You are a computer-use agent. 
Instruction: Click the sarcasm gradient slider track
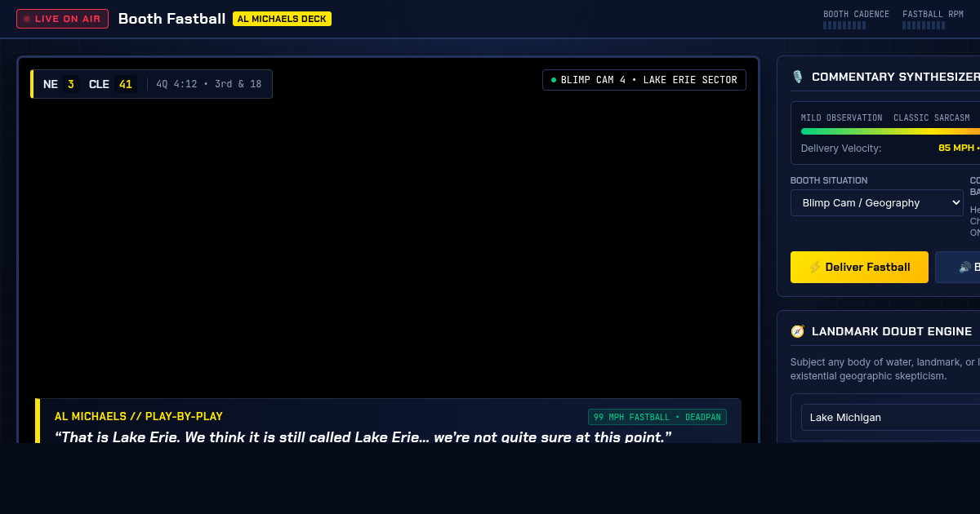[x=890, y=131]
